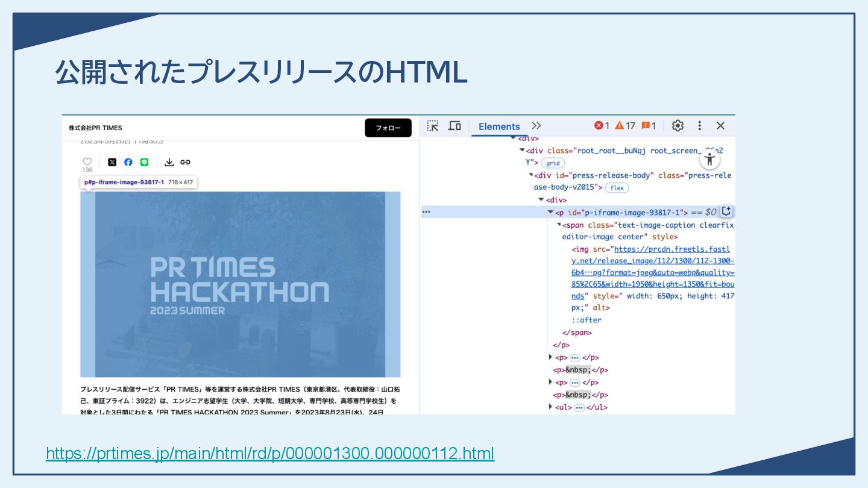Screen dimensions: 868x488
Task: Click the like count 136
Action: (87, 170)
